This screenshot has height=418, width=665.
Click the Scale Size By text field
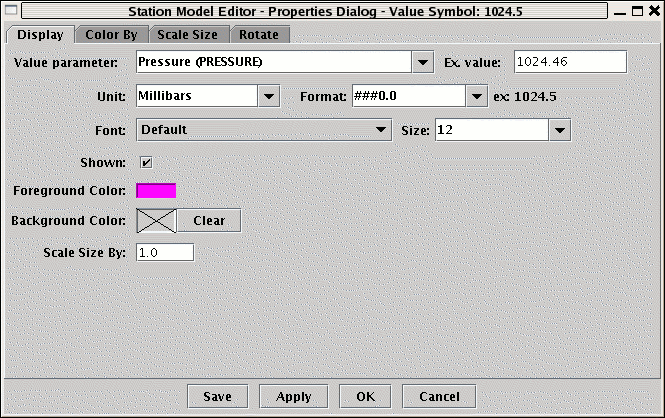[x=164, y=252]
